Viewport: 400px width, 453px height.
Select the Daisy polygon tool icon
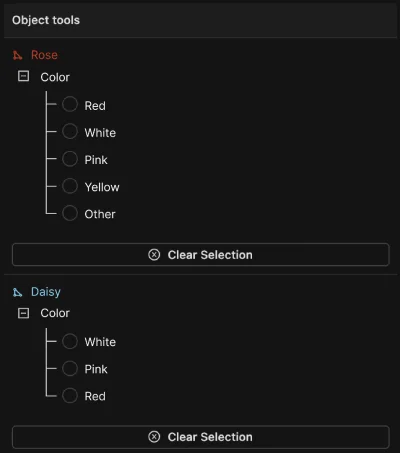click(x=17, y=292)
